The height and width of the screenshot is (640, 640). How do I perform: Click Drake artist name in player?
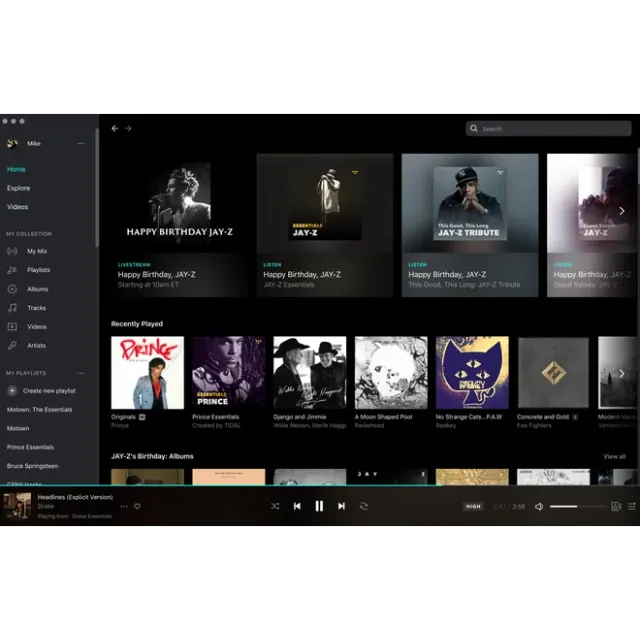(x=46, y=507)
